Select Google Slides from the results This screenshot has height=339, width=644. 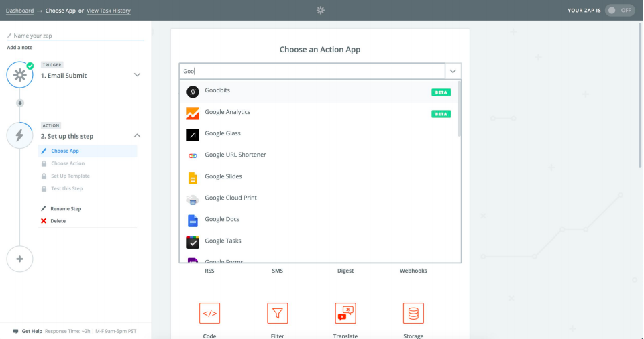319,178
